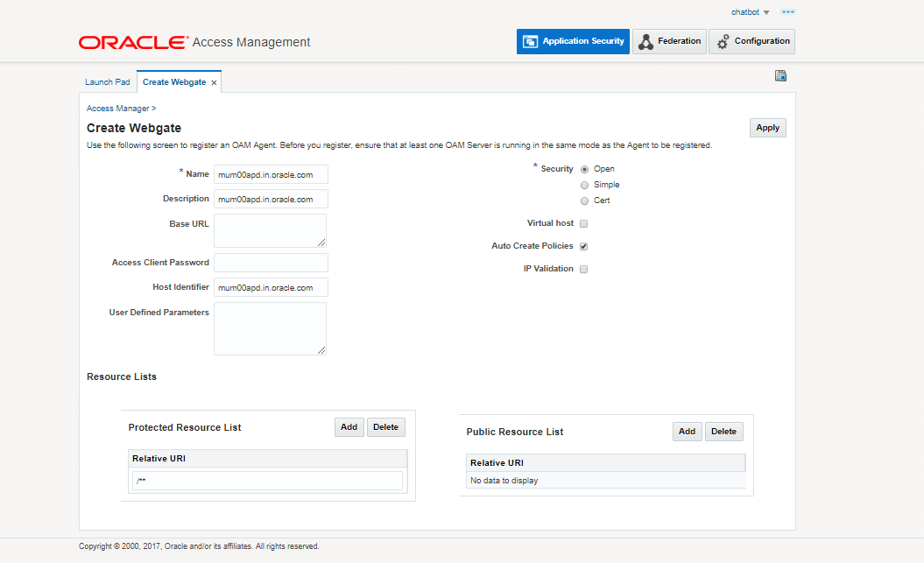Delete from the Protected Resource List

click(386, 427)
